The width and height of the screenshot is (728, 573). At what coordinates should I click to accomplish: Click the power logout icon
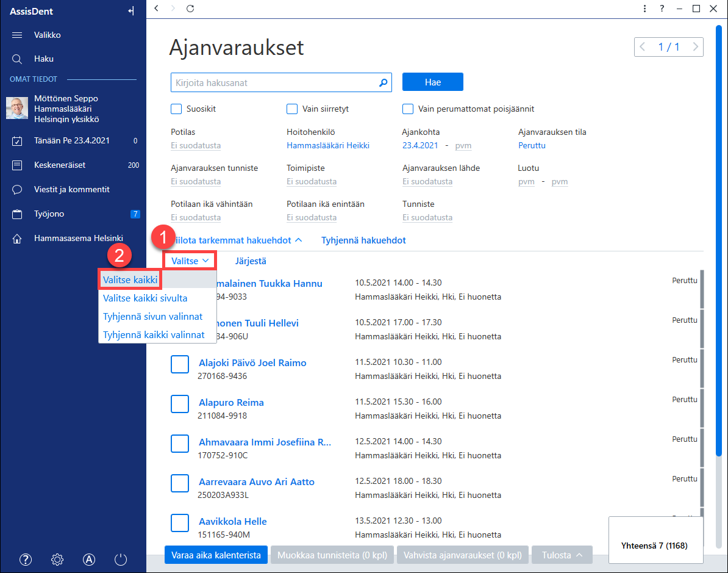click(x=121, y=560)
